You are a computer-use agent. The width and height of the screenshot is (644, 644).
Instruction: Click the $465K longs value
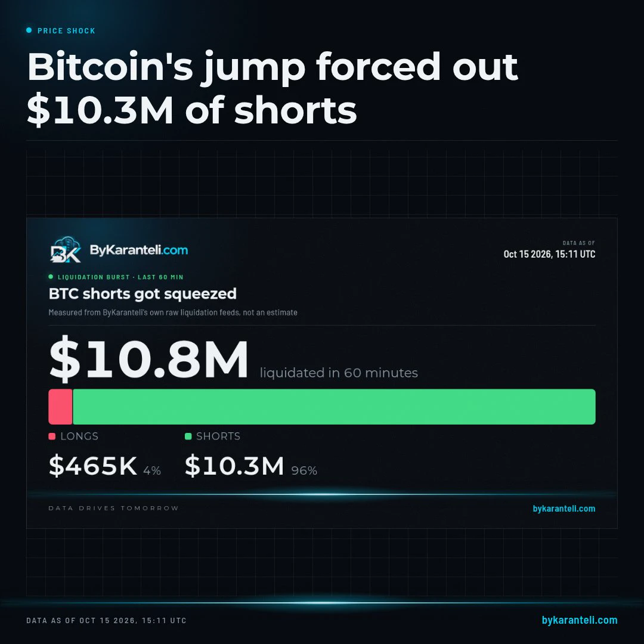tap(93, 466)
